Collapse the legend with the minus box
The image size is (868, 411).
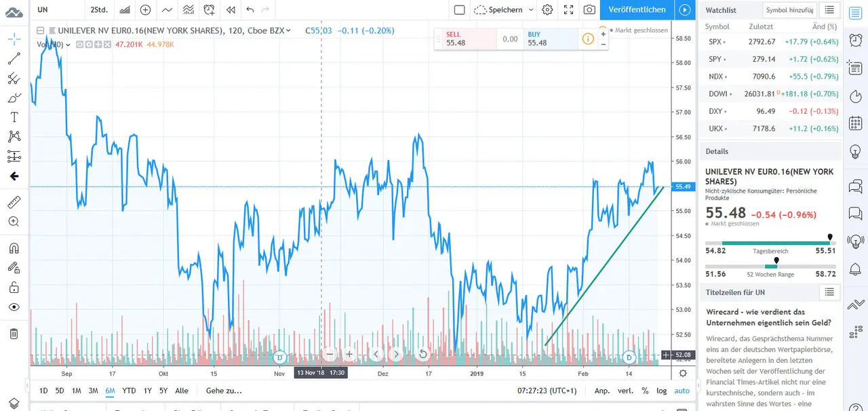point(41,31)
